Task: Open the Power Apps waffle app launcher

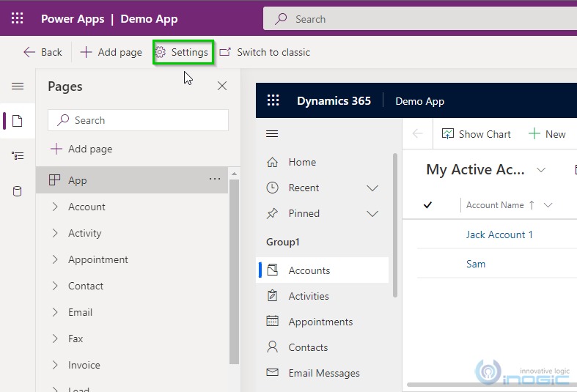Action: pyautogui.click(x=18, y=18)
